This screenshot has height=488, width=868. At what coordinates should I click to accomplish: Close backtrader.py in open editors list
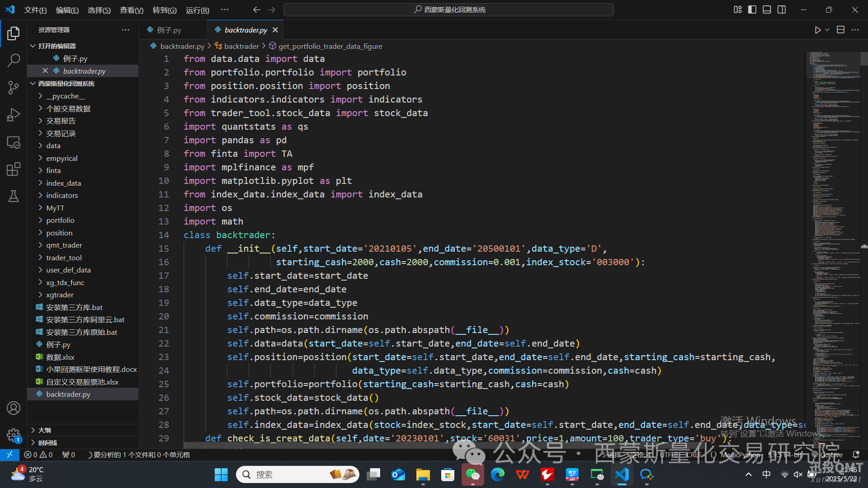(x=45, y=71)
